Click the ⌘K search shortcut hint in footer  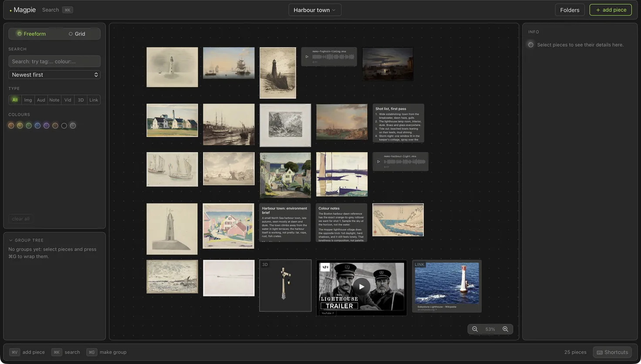(x=66, y=352)
